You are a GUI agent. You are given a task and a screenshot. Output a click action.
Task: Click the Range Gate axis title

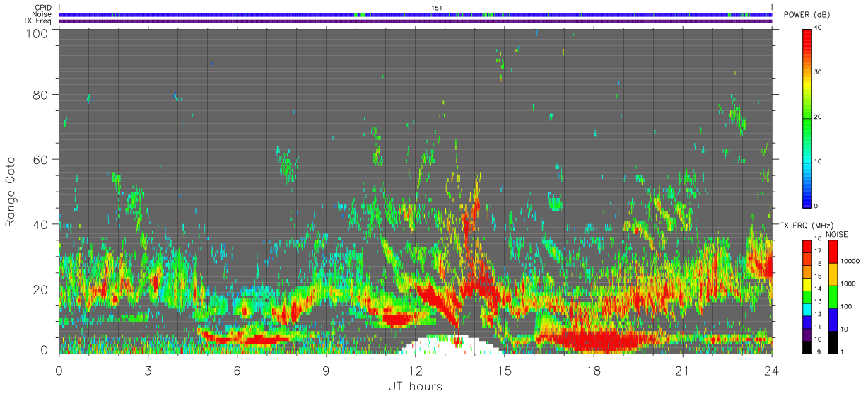pos(11,192)
